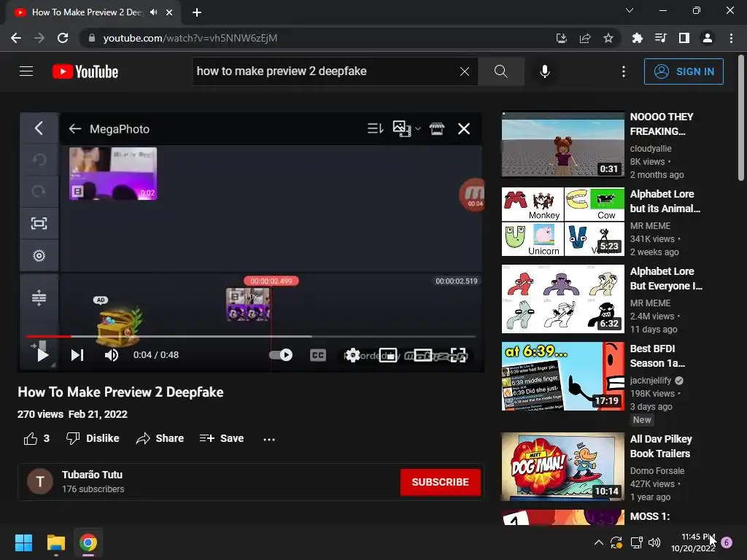Open All Dav Pilkey Book Trailers thumbnail
The image size is (747, 560).
(x=562, y=467)
